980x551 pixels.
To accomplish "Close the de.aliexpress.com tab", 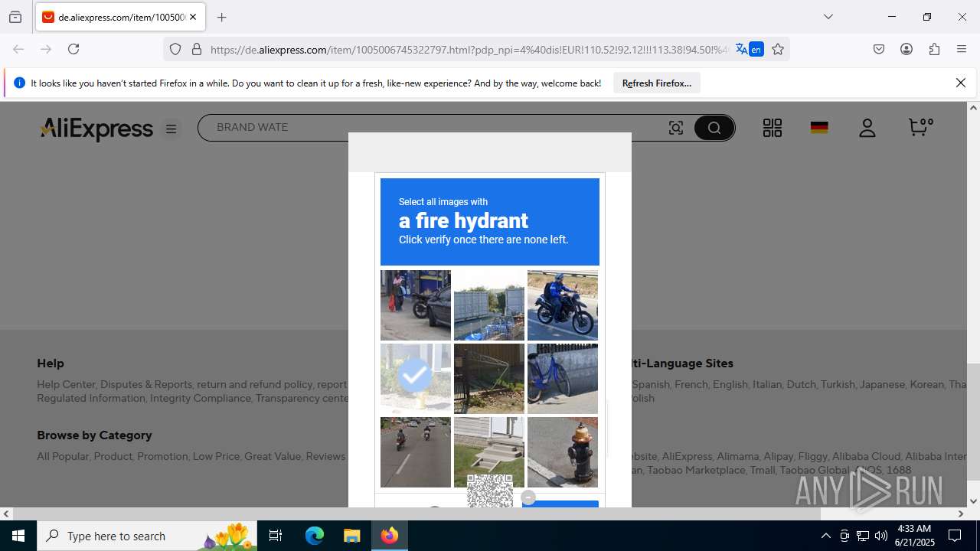I will coord(193,17).
